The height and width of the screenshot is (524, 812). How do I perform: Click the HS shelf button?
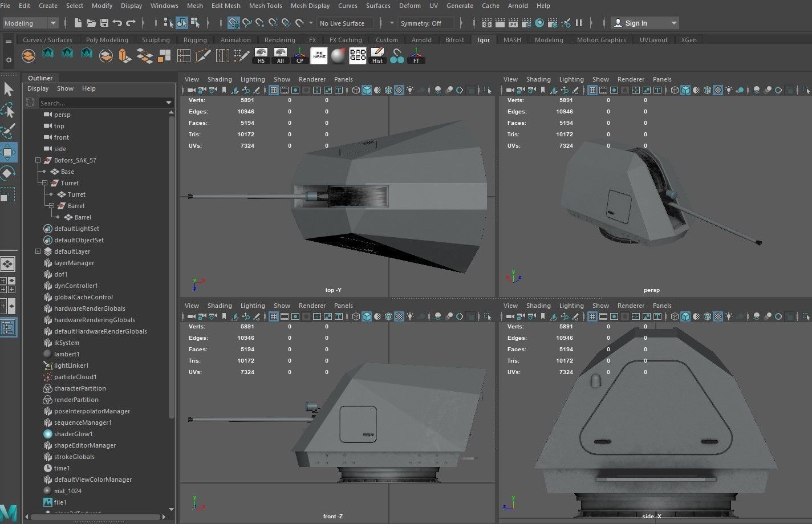coord(261,55)
